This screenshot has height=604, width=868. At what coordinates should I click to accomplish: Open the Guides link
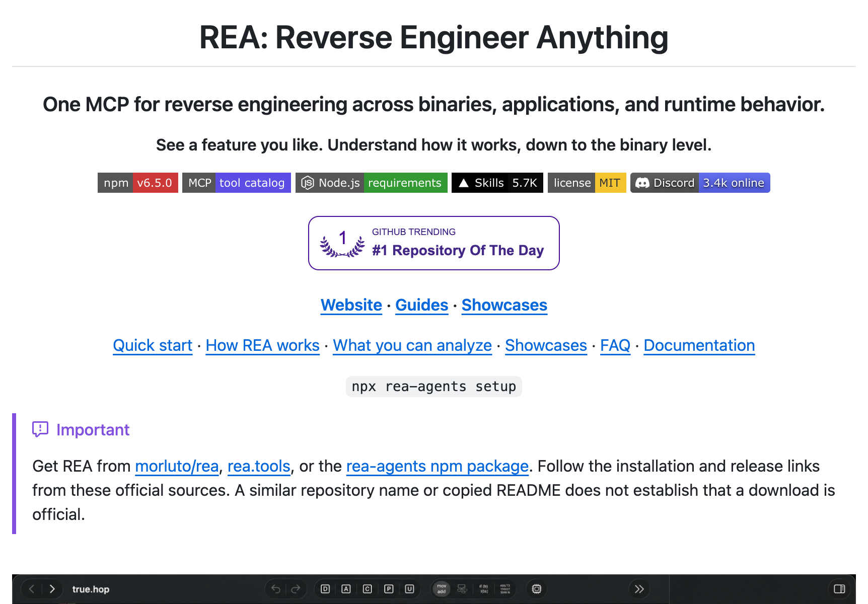click(x=422, y=305)
